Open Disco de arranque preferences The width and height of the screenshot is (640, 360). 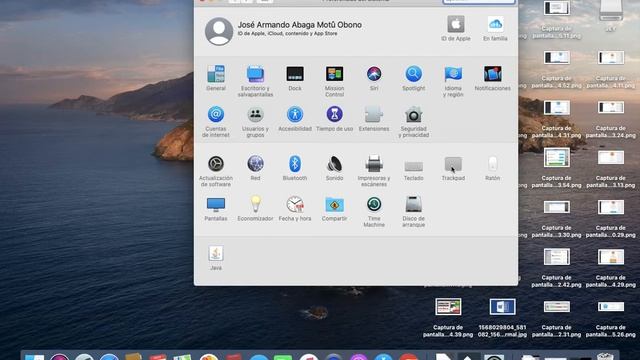[x=413, y=204]
